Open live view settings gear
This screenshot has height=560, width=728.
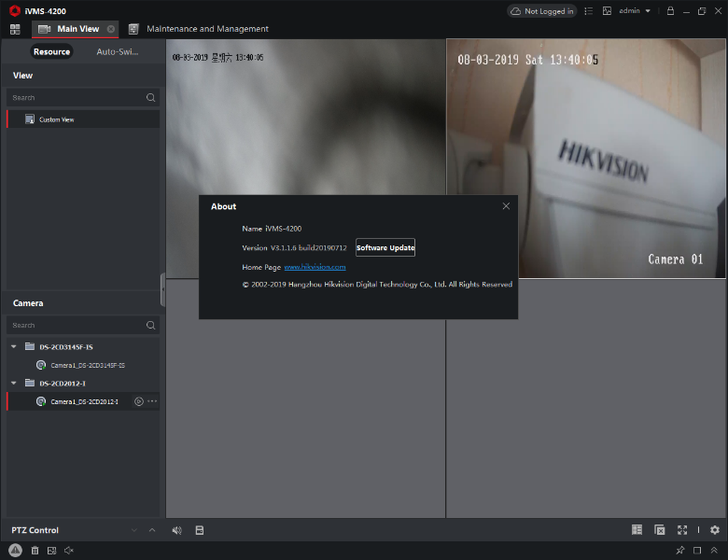click(x=715, y=530)
